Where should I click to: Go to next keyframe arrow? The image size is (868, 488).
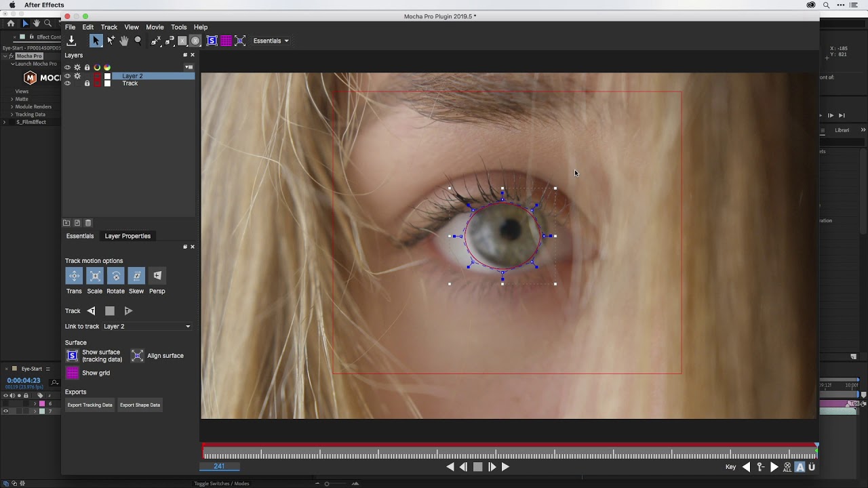click(x=774, y=467)
